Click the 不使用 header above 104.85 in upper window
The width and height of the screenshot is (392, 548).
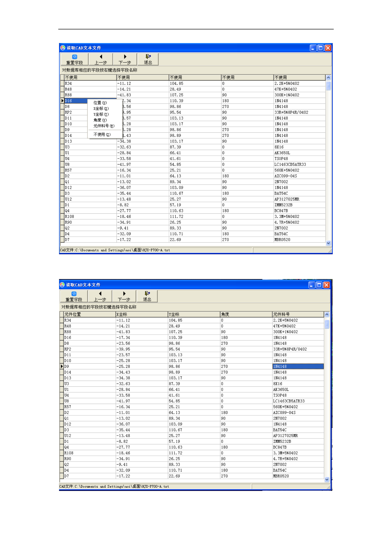[x=195, y=78]
